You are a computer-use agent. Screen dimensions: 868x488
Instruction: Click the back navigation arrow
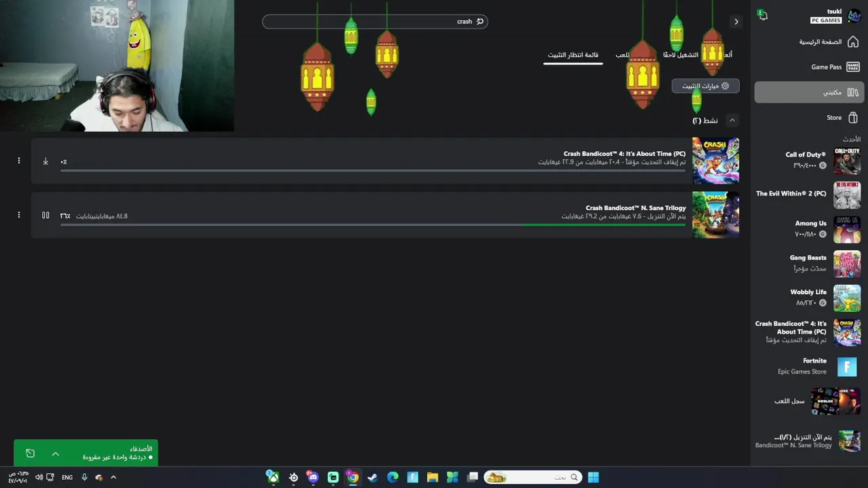click(736, 22)
